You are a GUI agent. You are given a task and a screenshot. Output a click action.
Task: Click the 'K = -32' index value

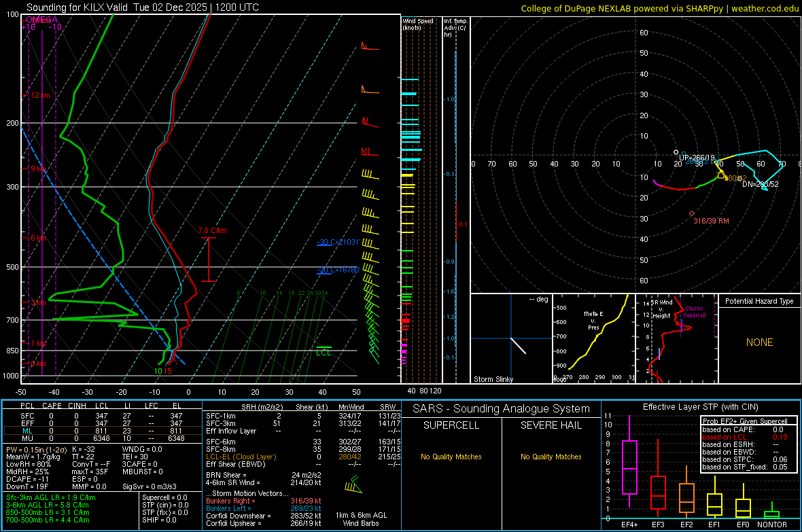click(x=84, y=449)
